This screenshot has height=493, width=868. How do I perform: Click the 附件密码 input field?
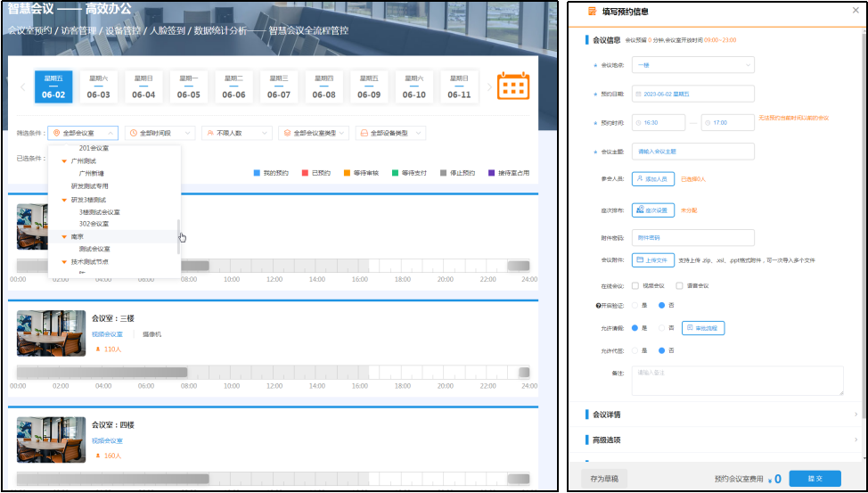[x=693, y=238]
